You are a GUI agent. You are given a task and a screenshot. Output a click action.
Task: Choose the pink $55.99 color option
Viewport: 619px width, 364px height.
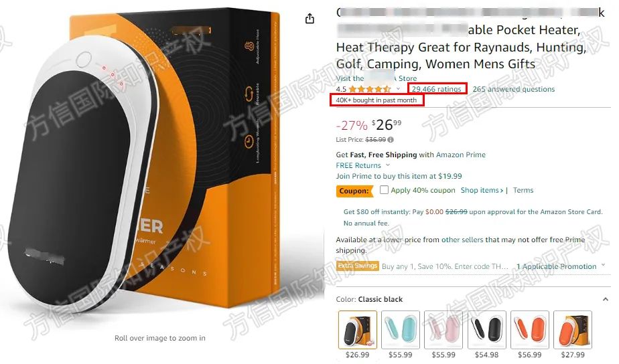(443, 335)
